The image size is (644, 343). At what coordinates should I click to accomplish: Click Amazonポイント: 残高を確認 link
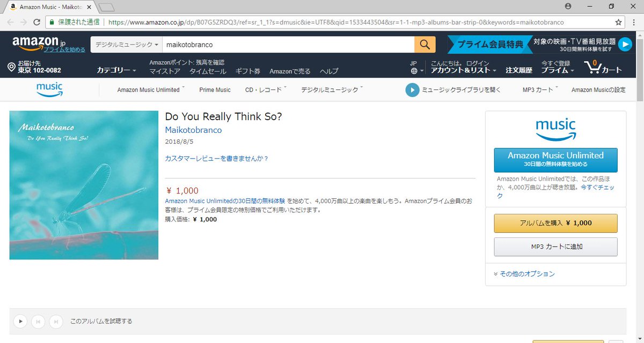(x=187, y=63)
